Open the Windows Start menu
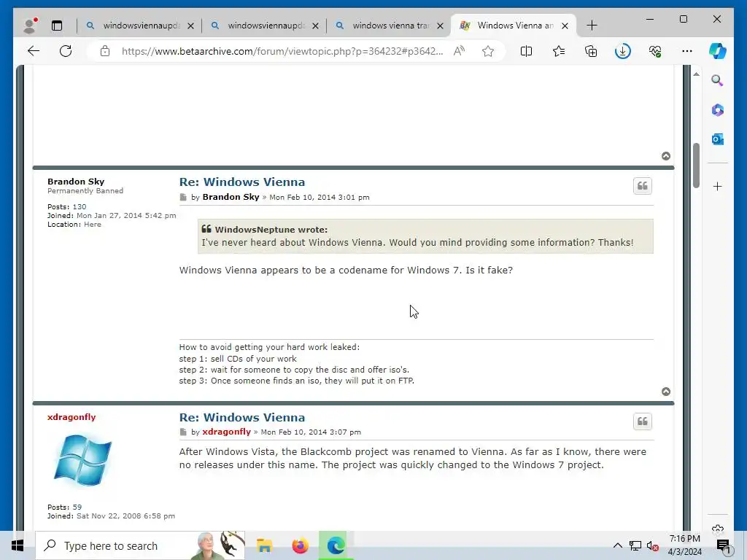This screenshot has height=560, width=747. pyautogui.click(x=18, y=545)
